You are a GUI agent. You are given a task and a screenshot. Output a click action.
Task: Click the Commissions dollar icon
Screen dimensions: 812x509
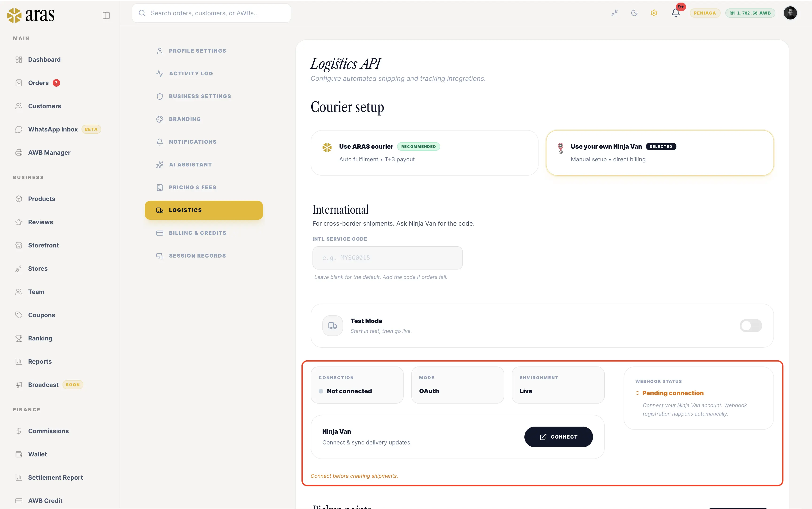tap(19, 431)
